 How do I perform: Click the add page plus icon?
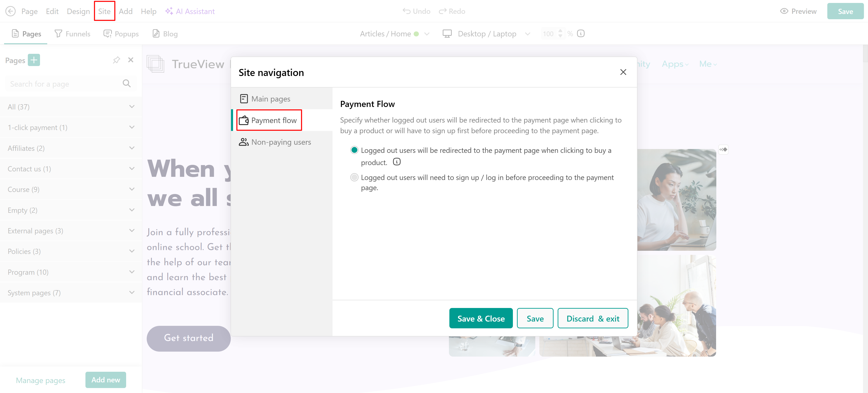(34, 60)
